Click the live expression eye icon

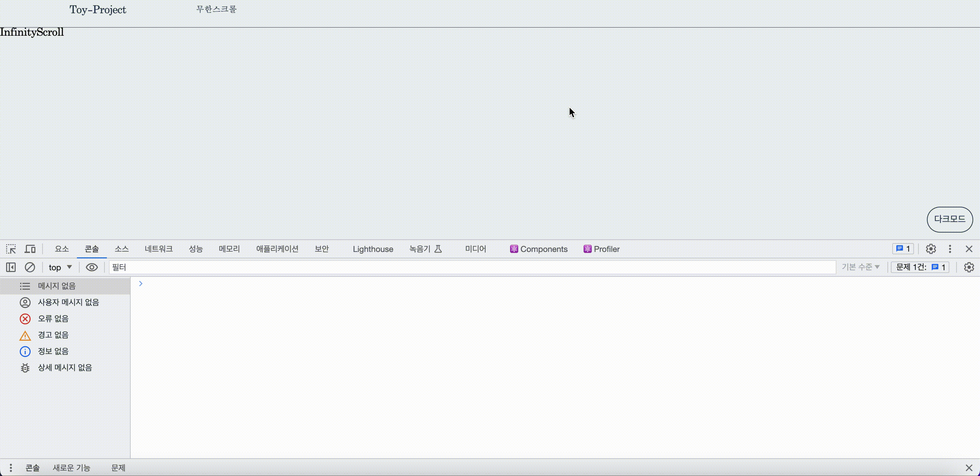[x=92, y=267]
